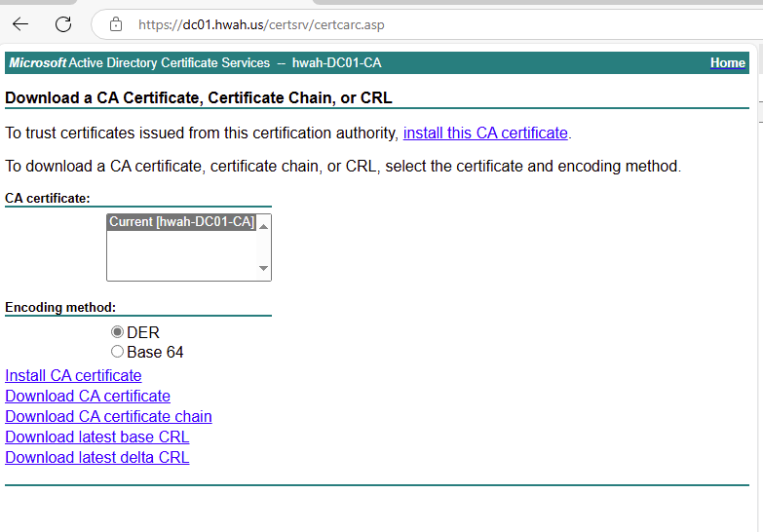The image size is (763, 532).
Task: Click Download latest base CRL
Action: (96, 437)
